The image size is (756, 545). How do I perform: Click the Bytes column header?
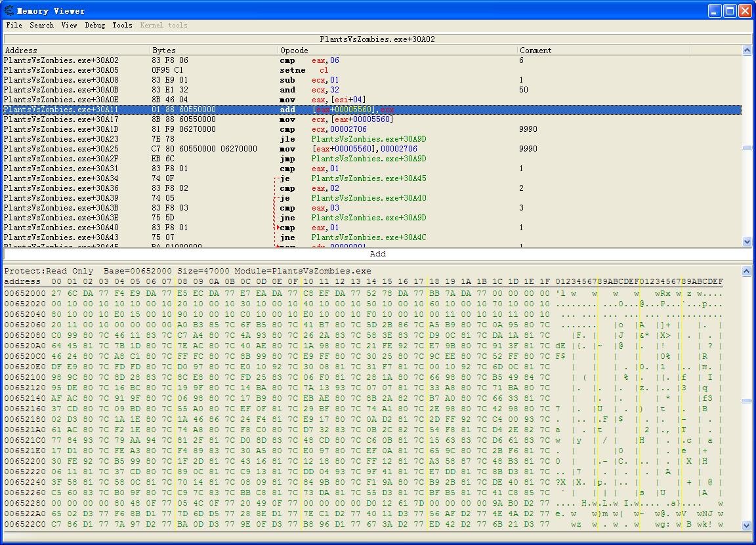214,50
